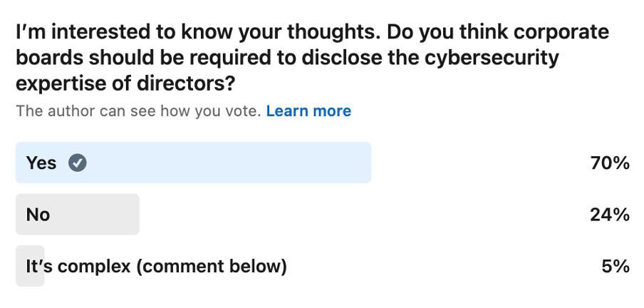
Task: Click the boards should be required line
Action: click(x=287, y=58)
